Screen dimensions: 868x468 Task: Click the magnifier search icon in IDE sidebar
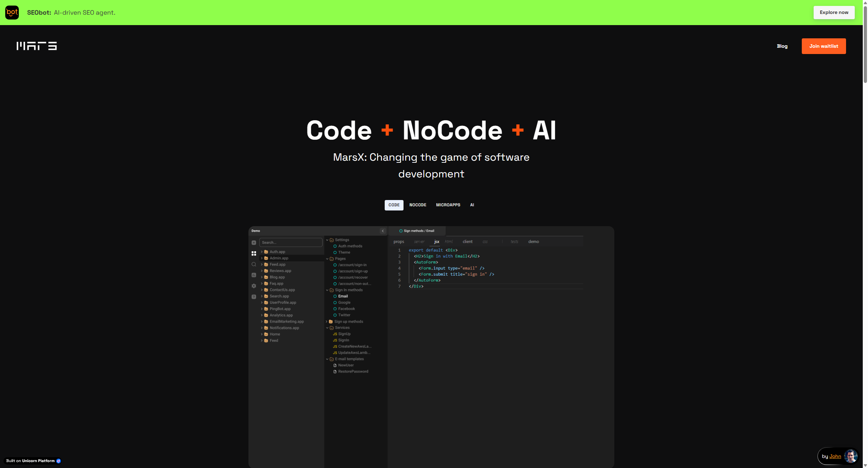pos(254,264)
